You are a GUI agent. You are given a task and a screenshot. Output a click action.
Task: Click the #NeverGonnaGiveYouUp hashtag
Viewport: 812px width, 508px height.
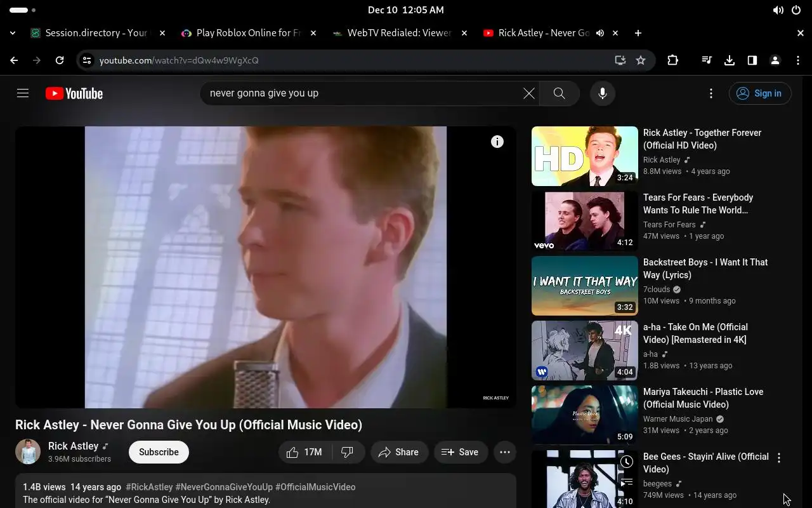pyautogui.click(x=224, y=487)
